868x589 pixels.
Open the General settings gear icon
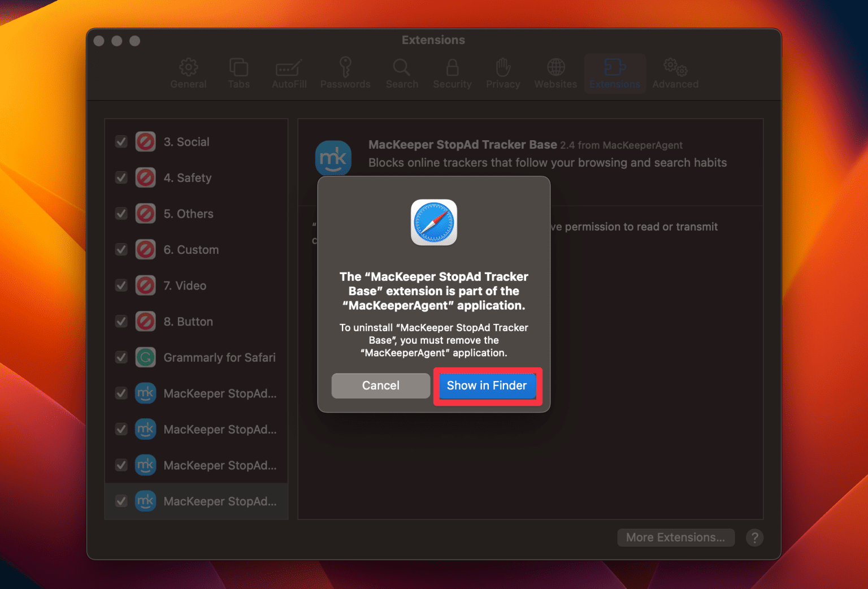(188, 68)
